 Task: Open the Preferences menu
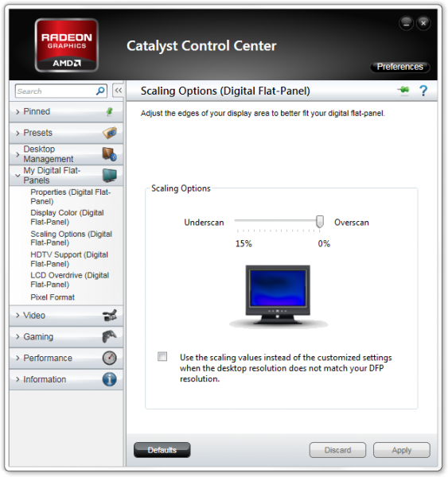coord(400,67)
